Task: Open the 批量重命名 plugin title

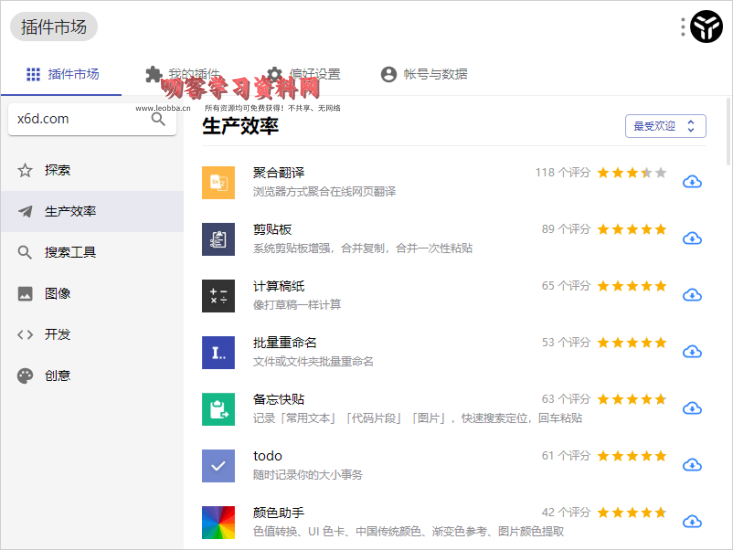Action: [x=285, y=343]
